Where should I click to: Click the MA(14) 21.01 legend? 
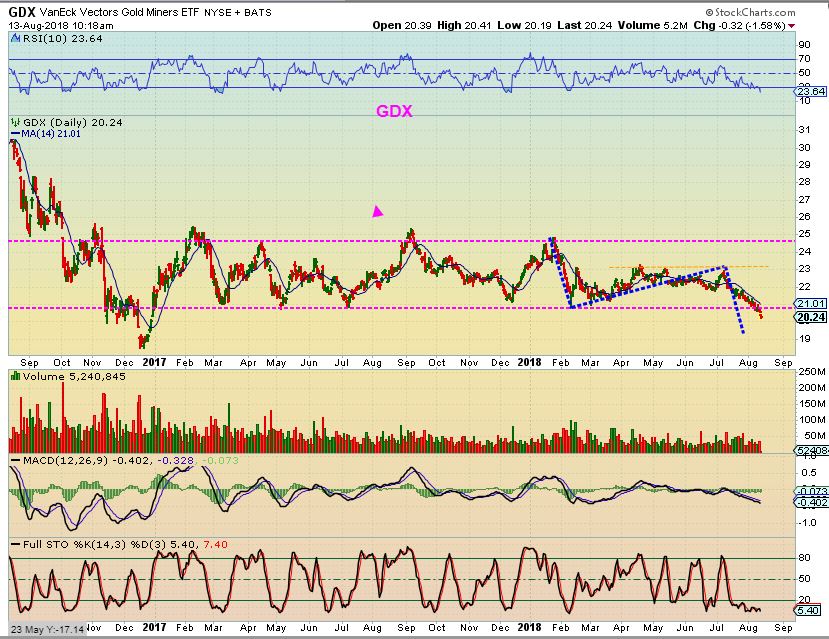[51, 134]
